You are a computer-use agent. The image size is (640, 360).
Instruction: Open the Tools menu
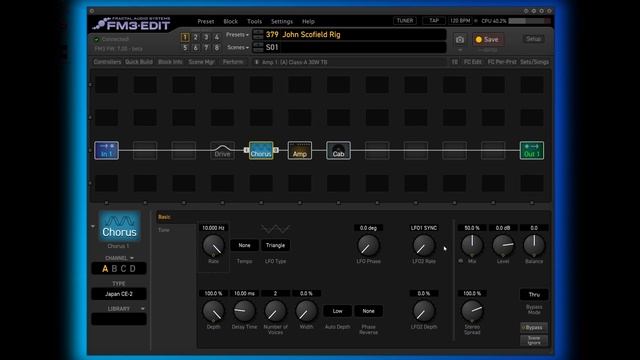[254, 21]
